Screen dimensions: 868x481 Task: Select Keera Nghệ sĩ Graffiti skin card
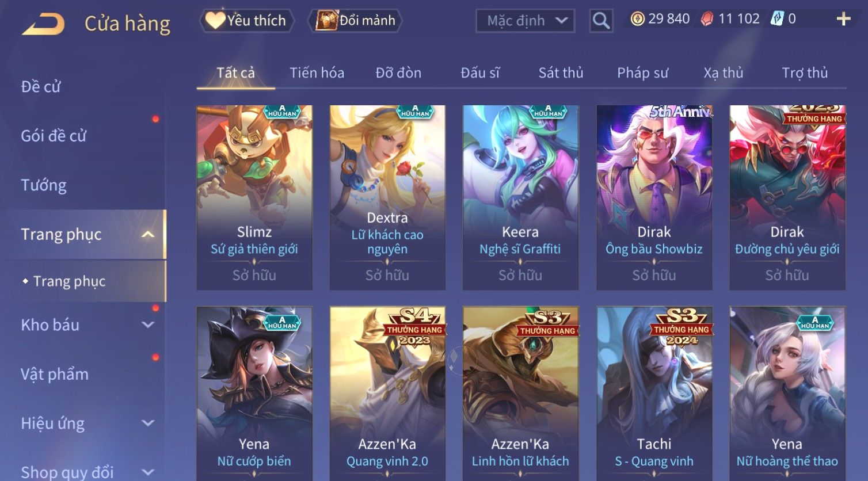[520, 197]
